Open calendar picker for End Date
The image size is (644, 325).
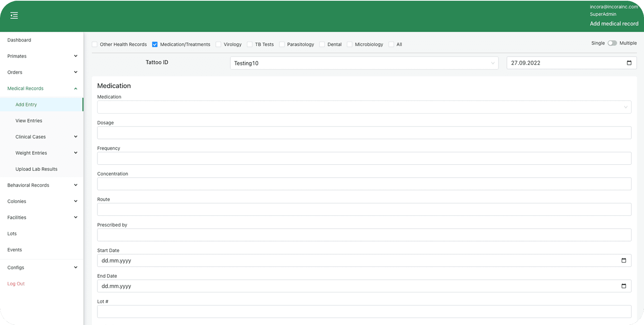623,286
